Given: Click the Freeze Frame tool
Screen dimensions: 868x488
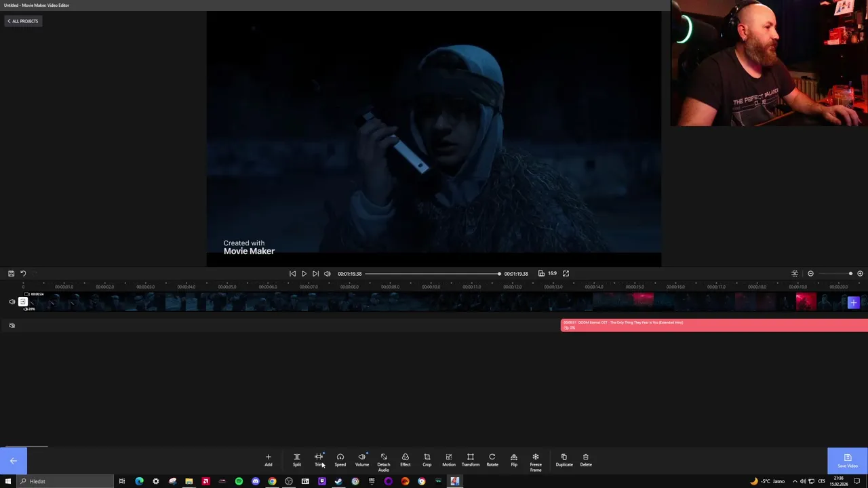Looking at the screenshot, I should tap(536, 462).
